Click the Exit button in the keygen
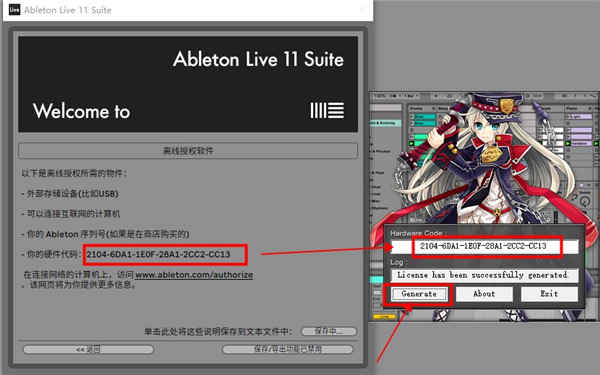 pos(549,294)
